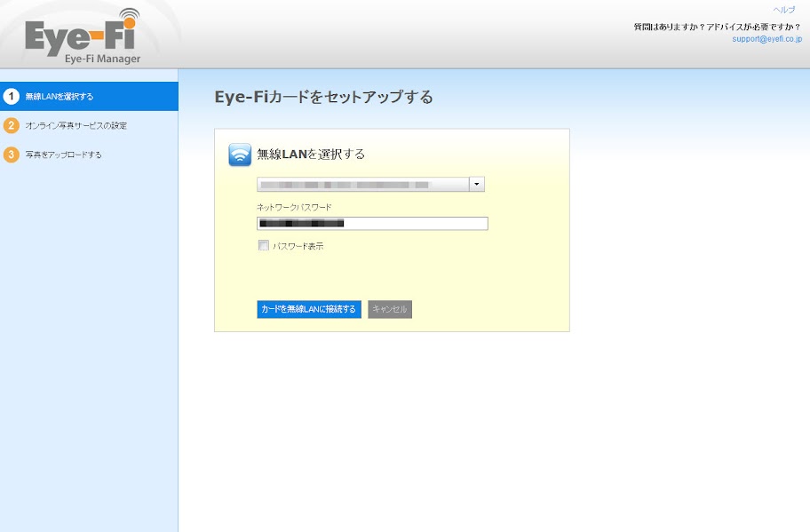Toggle the パスワード表示 checkbox
This screenshot has width=810, height=532.
click(x=263, y=246)
